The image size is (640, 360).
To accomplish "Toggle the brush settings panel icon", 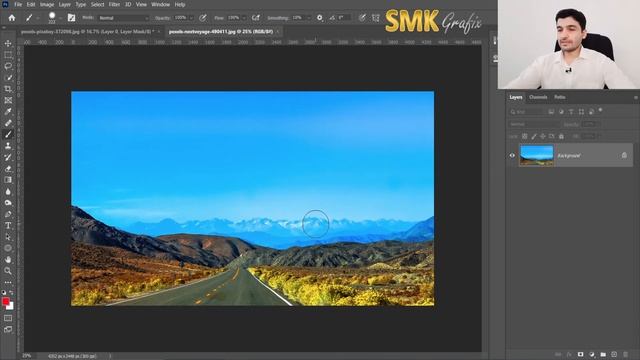I will (71, 18).
